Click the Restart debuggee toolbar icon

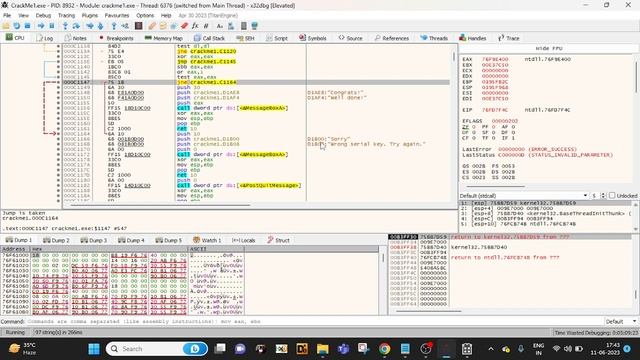tap(17, 26)
